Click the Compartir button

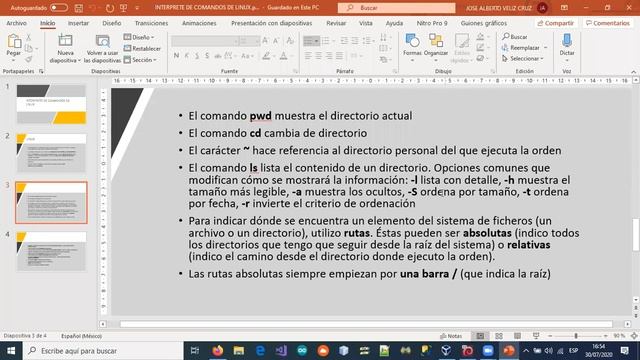click(x=556, y=23)
